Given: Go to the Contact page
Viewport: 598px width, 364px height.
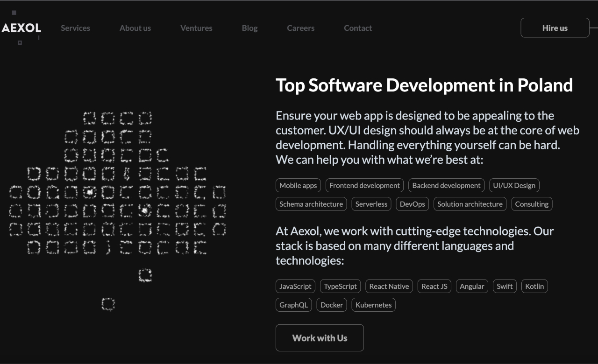Looking at the screenshot, I should (x=358, y=28).
